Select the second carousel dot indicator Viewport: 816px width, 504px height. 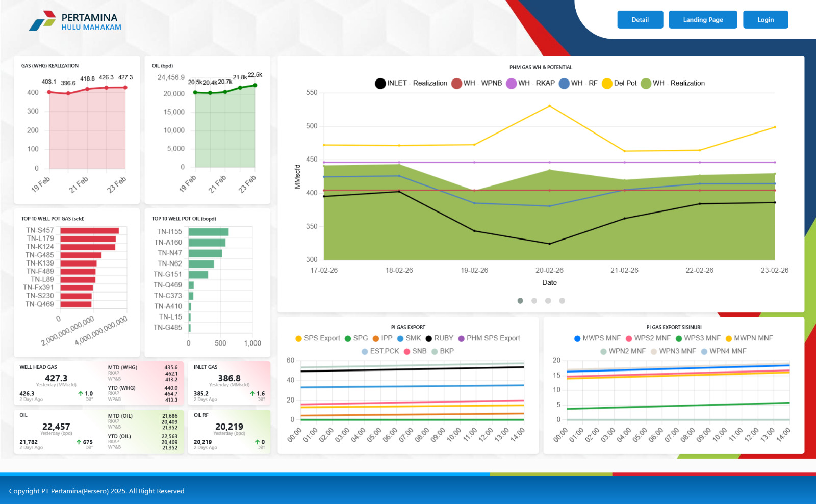pyautogui.click(x=534, y=301)
